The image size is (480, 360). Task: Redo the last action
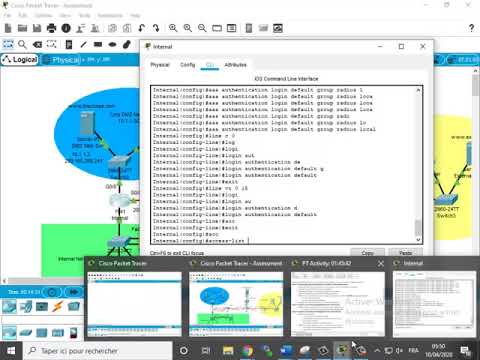click(156, 28)
